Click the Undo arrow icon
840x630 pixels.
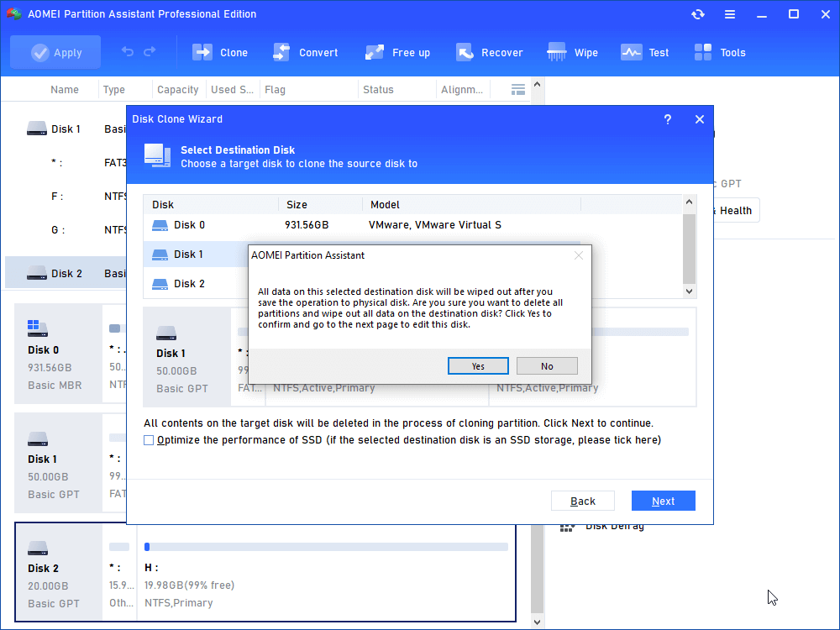tap(128, 51)
